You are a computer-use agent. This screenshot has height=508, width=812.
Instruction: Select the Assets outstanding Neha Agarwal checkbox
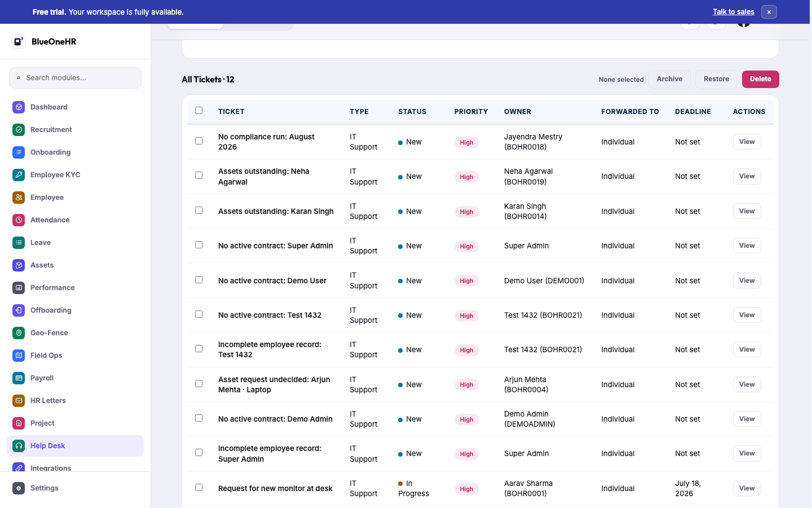198,176
